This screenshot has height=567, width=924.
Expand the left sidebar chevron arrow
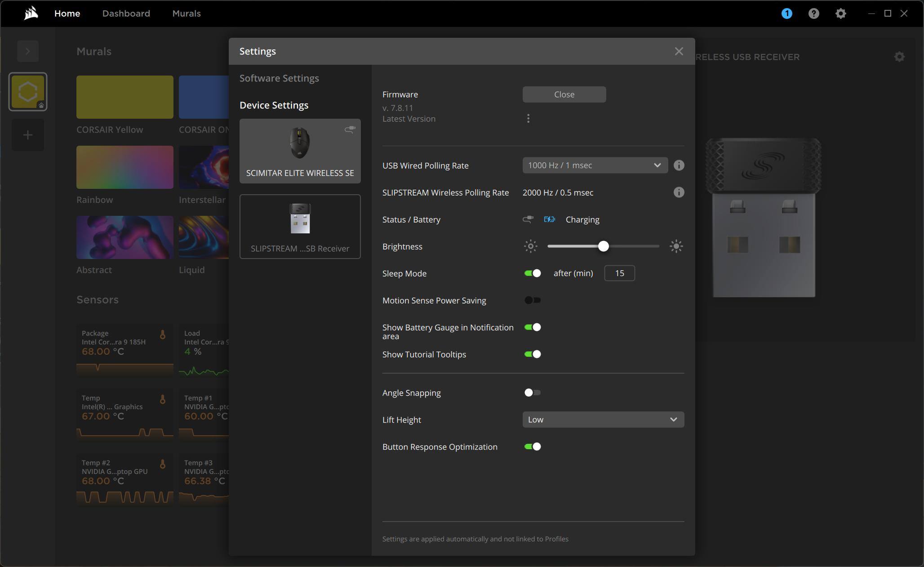point(28,51)
